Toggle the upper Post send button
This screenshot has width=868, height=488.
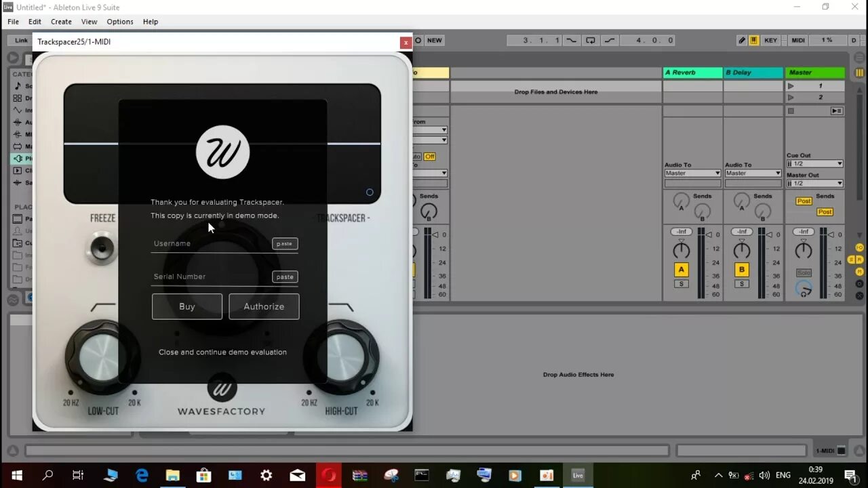[x=804, y=201]
